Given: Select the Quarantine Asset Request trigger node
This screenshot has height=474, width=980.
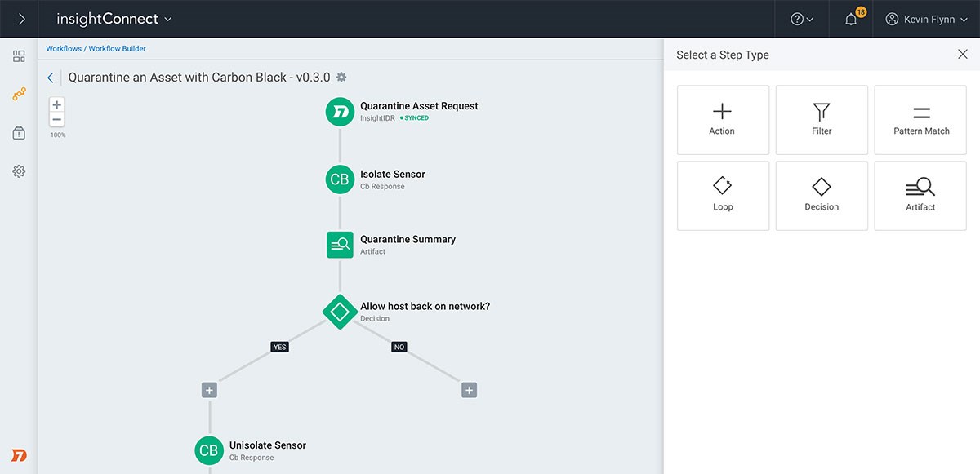Looking at the screenshot, I should click(x=340, y=112).
